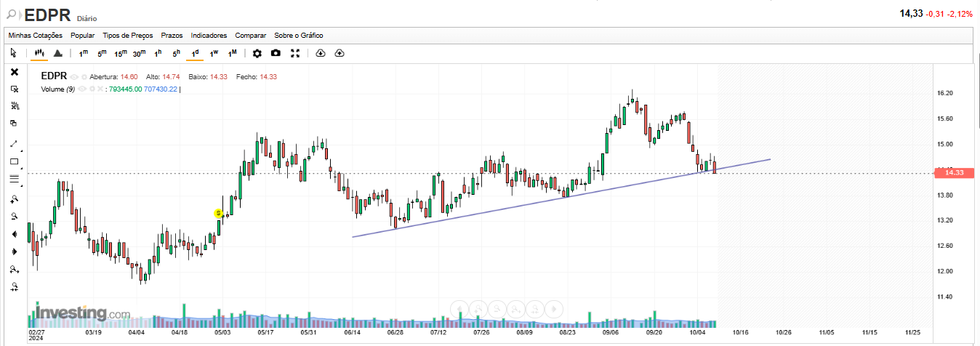
Task: Click the Sobre o Gráfico link
Action: (x=298, y=36)
